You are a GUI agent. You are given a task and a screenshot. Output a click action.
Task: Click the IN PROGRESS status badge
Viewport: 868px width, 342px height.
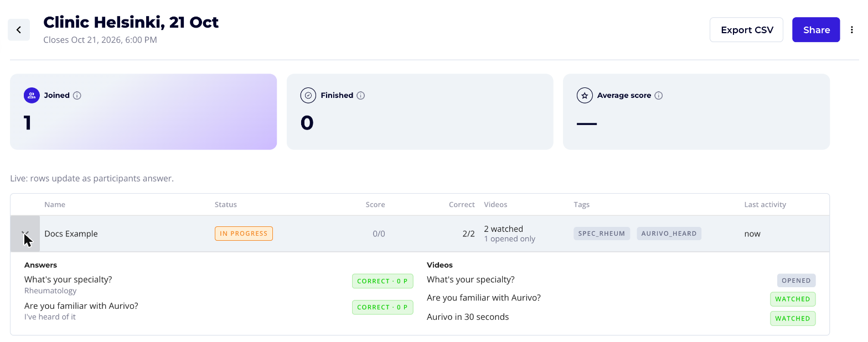tap(244, 234)
